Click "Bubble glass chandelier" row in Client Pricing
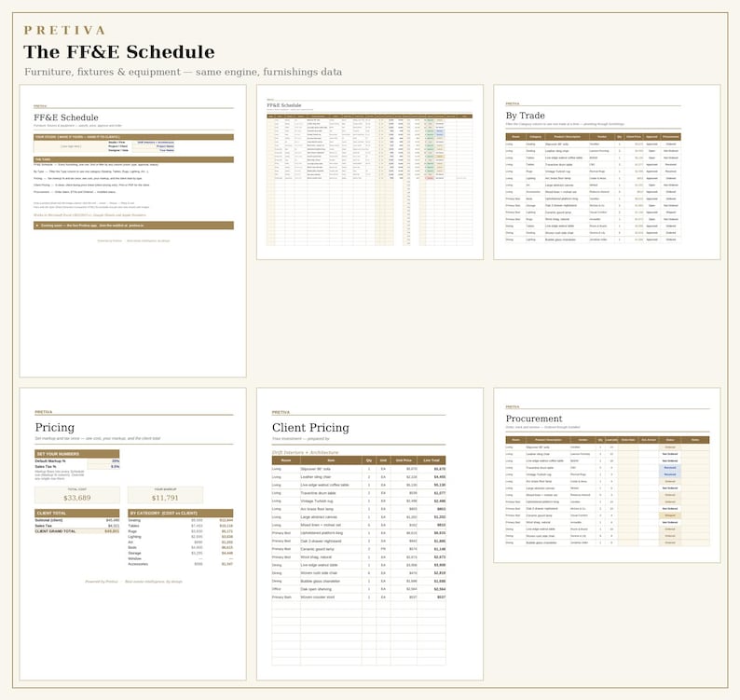 tap(359, 581)
